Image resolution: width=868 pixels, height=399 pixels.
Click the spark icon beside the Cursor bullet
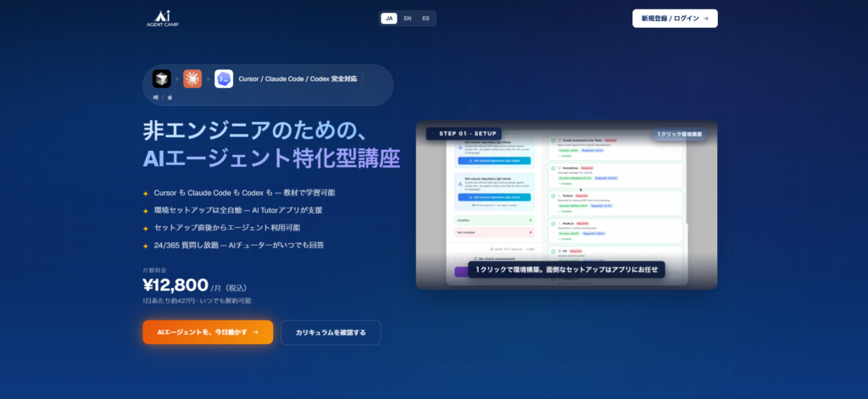pos(146,193)
